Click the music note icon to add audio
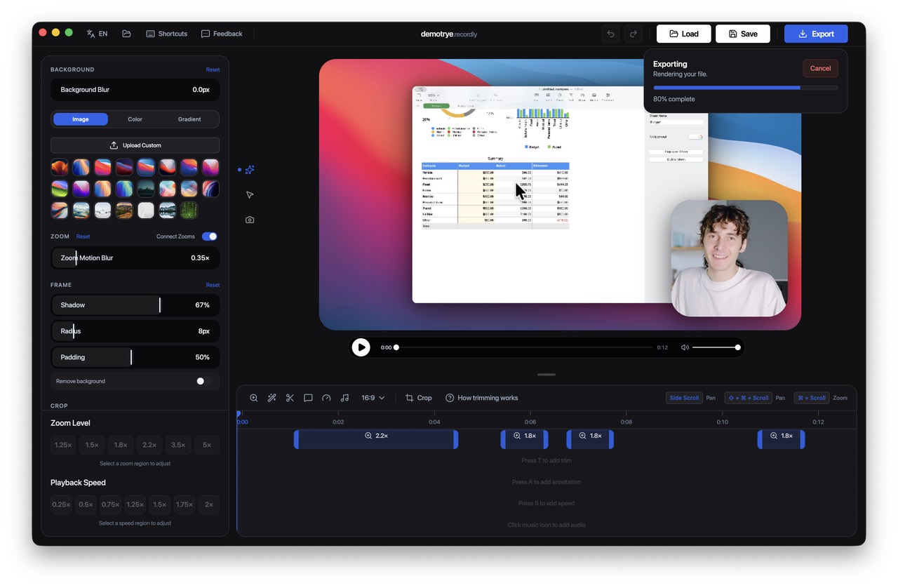898x588 pixels. coord(344,398)
